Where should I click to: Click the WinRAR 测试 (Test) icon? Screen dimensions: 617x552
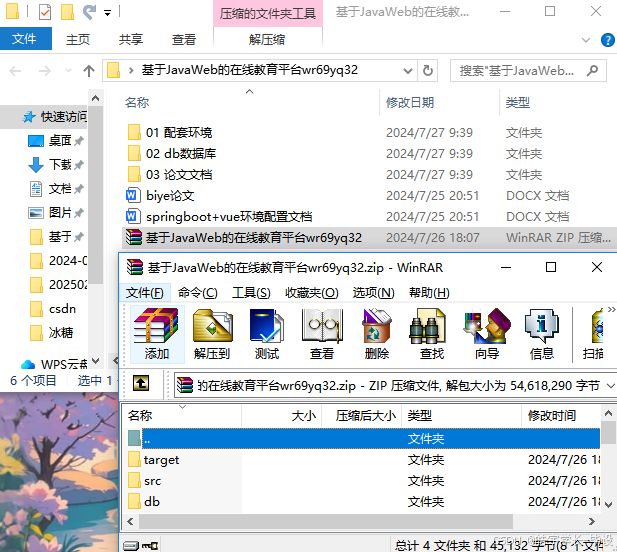coord(267,334)
